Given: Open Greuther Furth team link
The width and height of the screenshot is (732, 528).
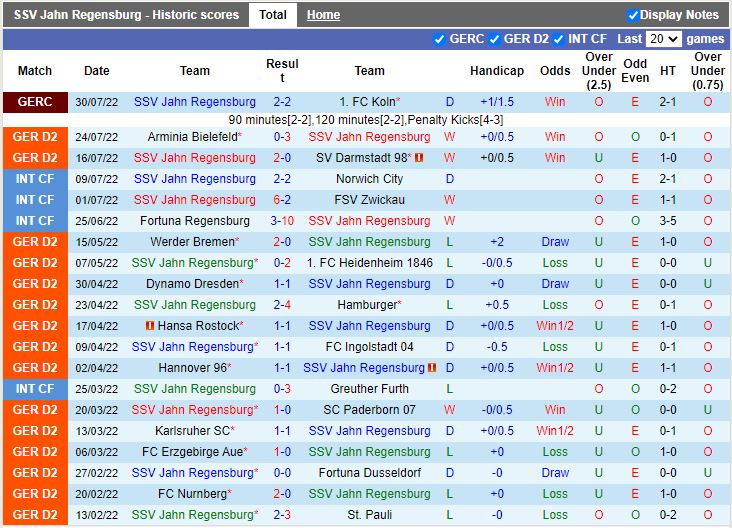Looking at the screenshot, I should click(369, 389).
